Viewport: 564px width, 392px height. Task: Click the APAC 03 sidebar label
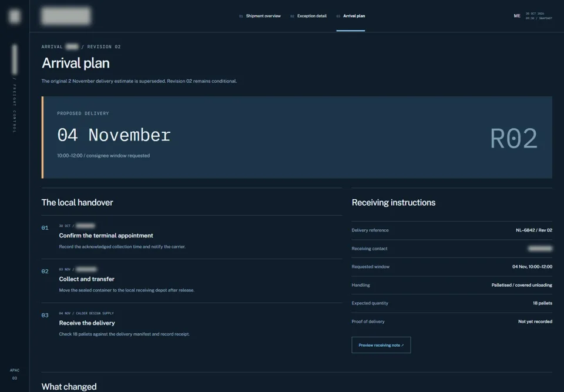click(14, 374)
